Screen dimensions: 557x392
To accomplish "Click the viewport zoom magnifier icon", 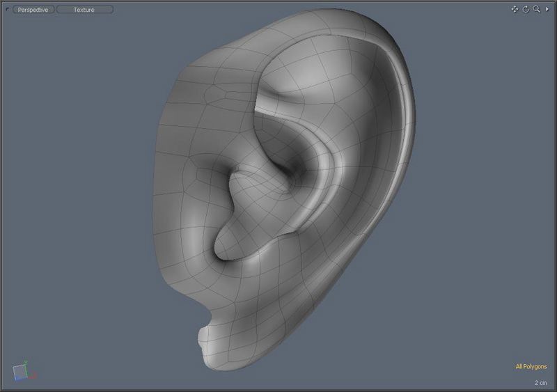I will [x=536, y=9].
